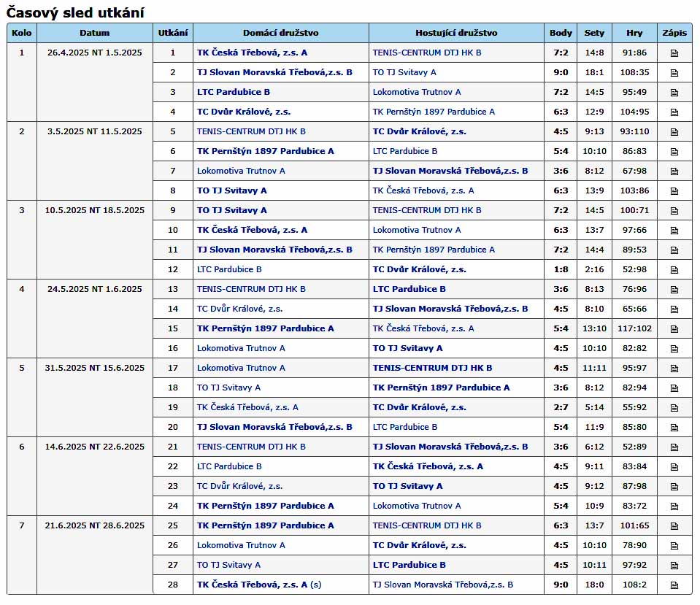Open home team Lokomotiva Trutnov A in match 16
Image resolution: width=700 pixels, height=605 pixels.
(241, 348)
